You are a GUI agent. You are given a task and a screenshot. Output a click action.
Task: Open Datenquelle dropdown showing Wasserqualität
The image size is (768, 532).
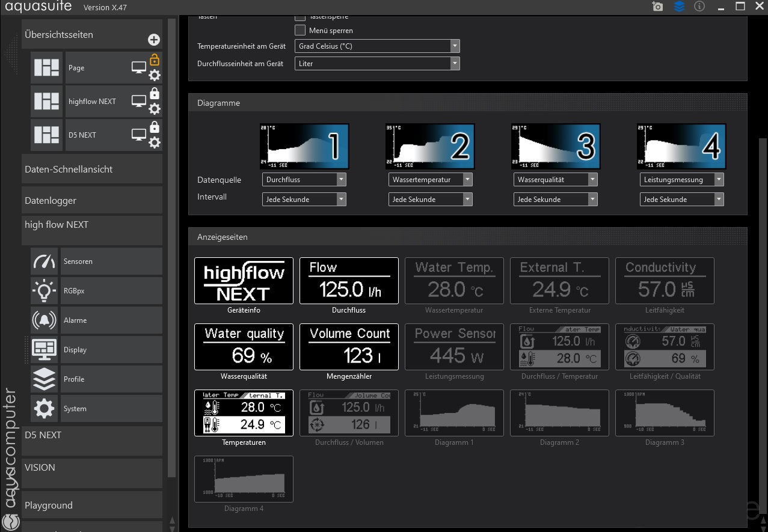(556, 179)
